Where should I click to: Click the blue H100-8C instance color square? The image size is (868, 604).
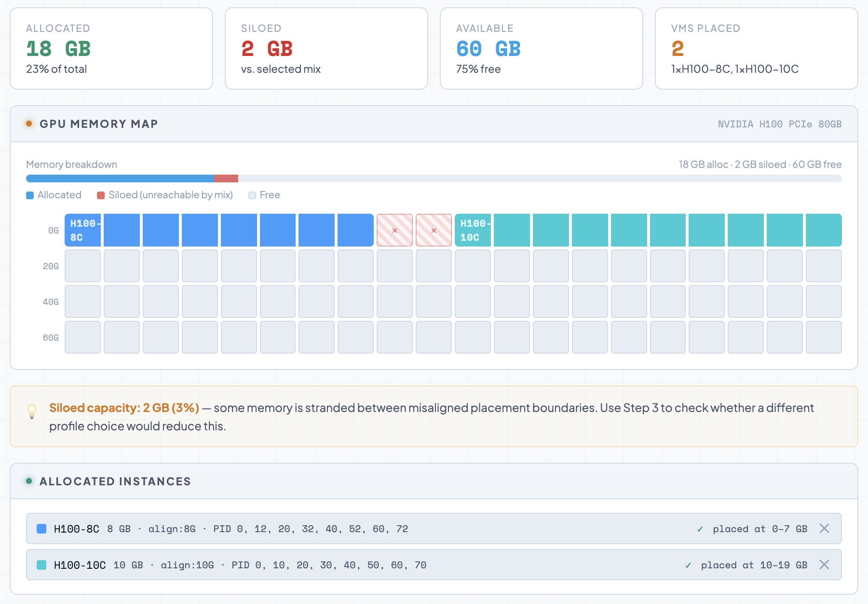click(41, 529)
